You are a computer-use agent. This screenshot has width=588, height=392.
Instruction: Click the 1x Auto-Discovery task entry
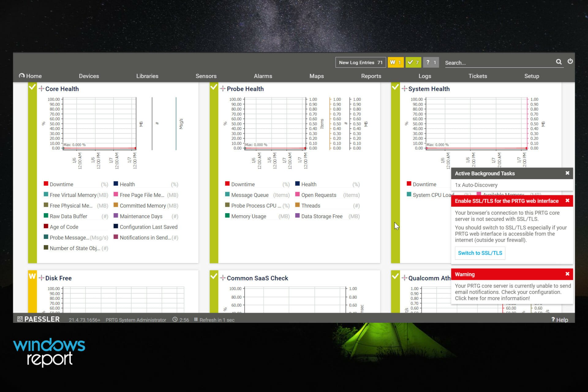point(476,185)
